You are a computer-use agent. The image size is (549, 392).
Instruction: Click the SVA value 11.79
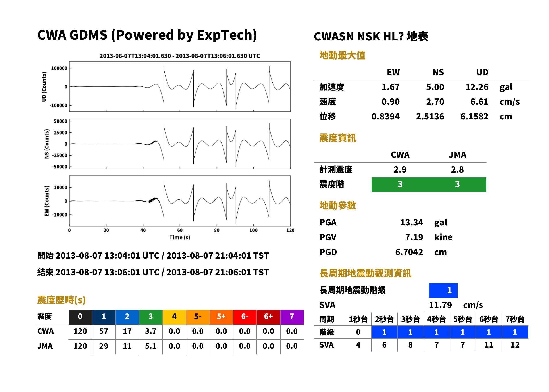click(x=440, y=305)
